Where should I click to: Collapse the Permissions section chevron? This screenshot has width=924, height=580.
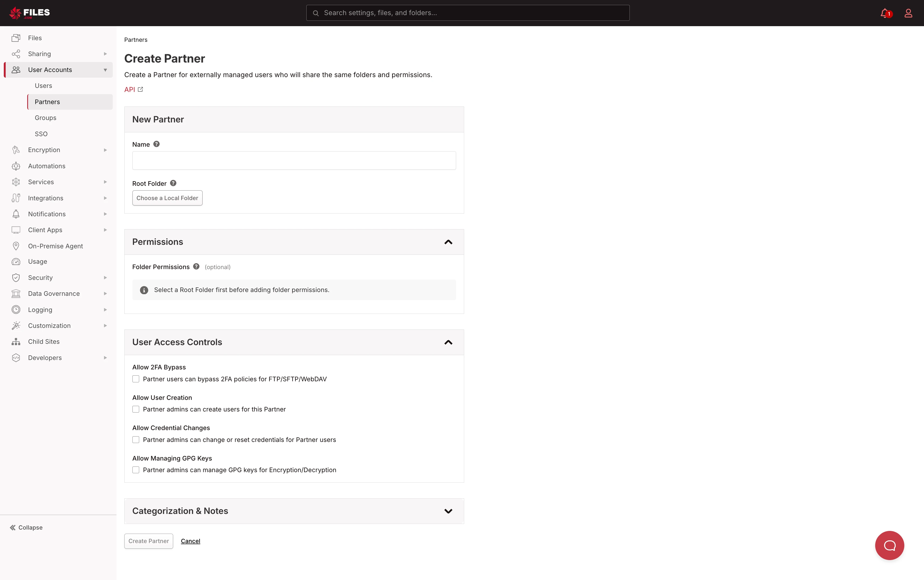click(x=449, y=242)
